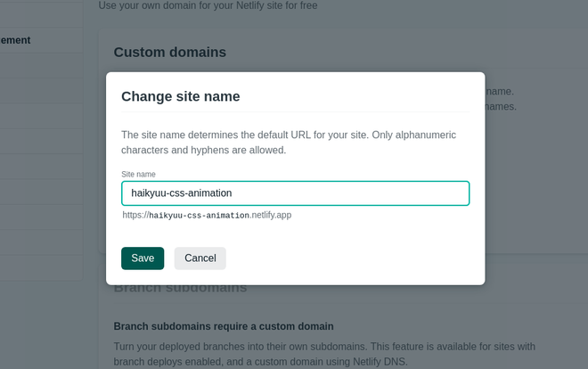Viewport: 588px width, 369px height.
Task: Click the Save button
Action: (x=143, y=258)
